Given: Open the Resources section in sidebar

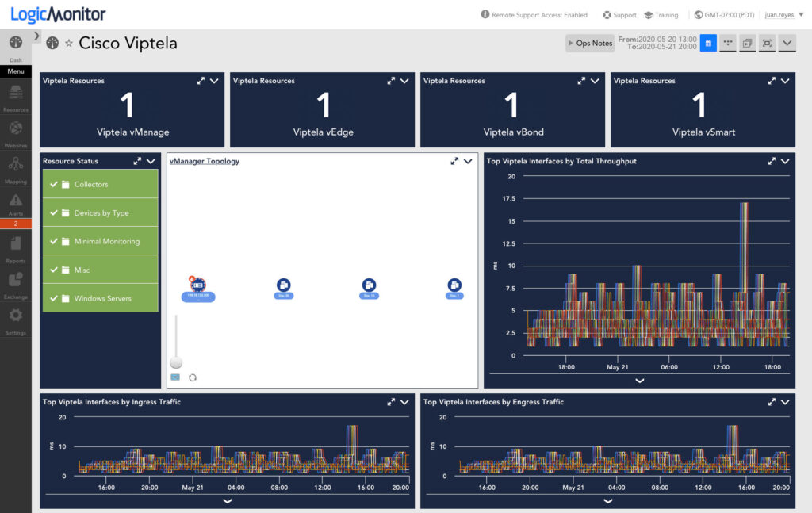Looking at the screenshot, I should (15, 94).
